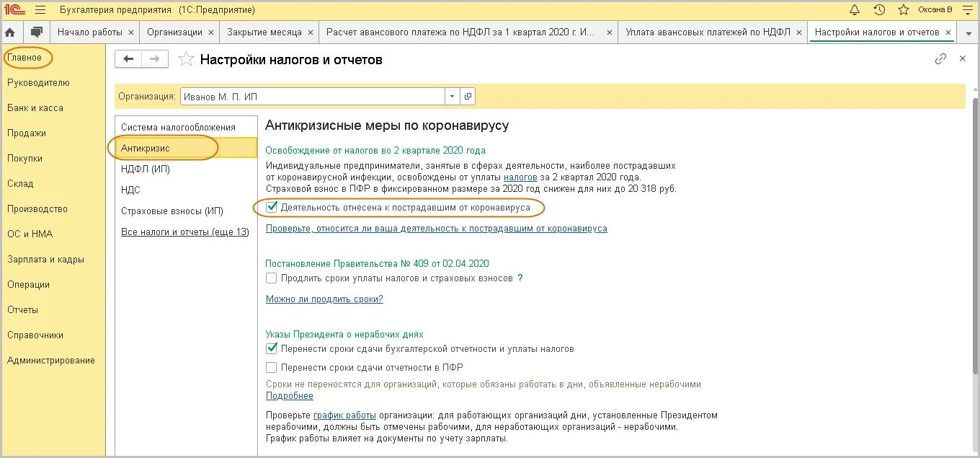Screen dimensions: 980x458
Task: Open the Операции section
Action: click(28, 284)
